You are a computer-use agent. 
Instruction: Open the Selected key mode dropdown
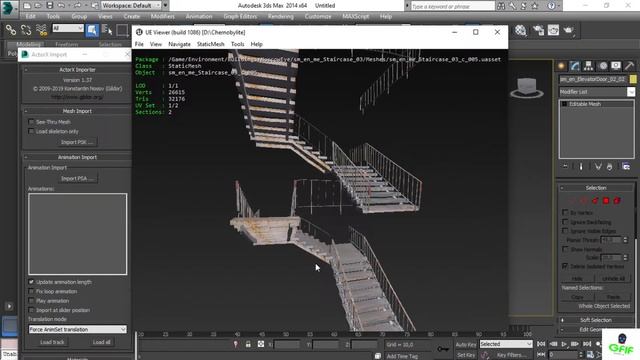tap(506, 344)
